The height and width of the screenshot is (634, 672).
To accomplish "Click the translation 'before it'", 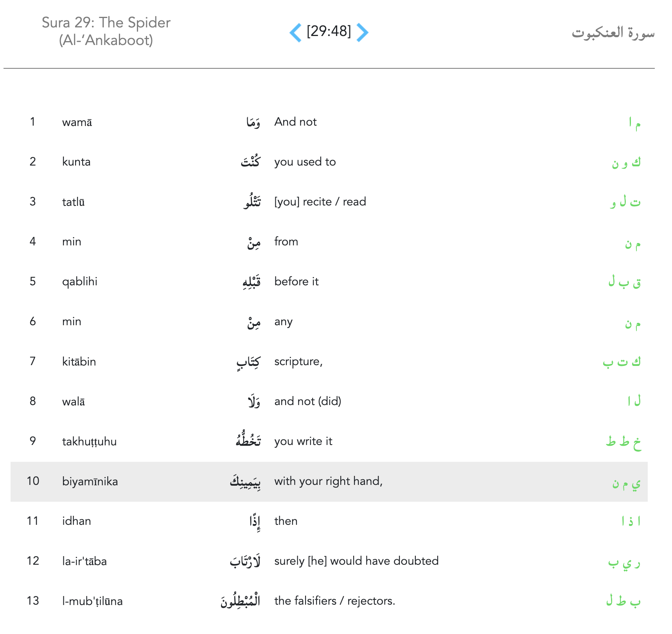I will click(x=296, y=282).
